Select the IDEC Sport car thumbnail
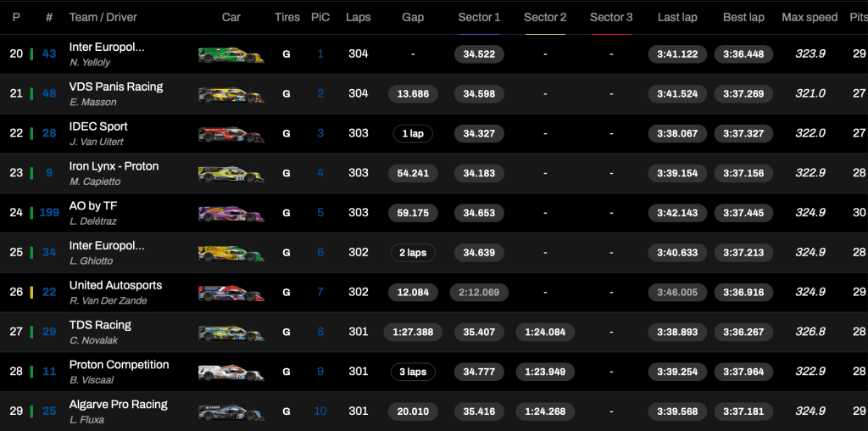The height and width of the screenshot is (431, 868). click(231, 134)
